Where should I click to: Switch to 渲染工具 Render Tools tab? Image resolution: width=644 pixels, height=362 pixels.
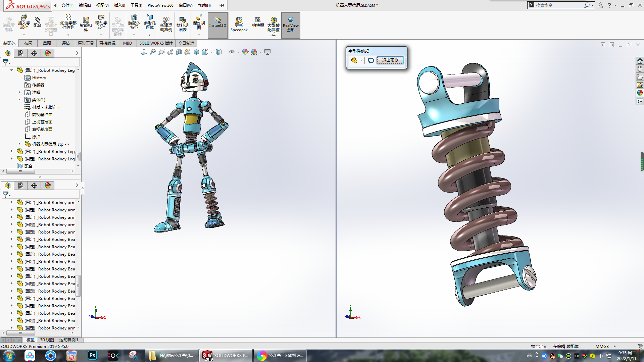(86, 43)
